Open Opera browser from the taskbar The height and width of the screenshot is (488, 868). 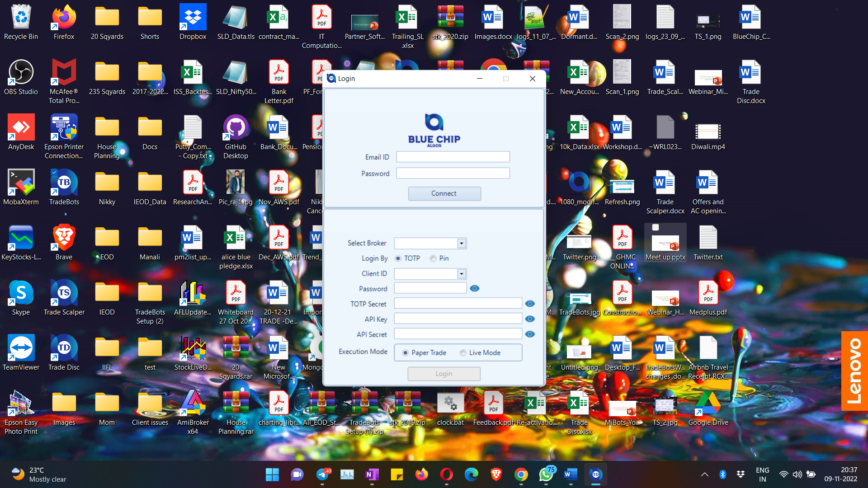pos(446,474)
